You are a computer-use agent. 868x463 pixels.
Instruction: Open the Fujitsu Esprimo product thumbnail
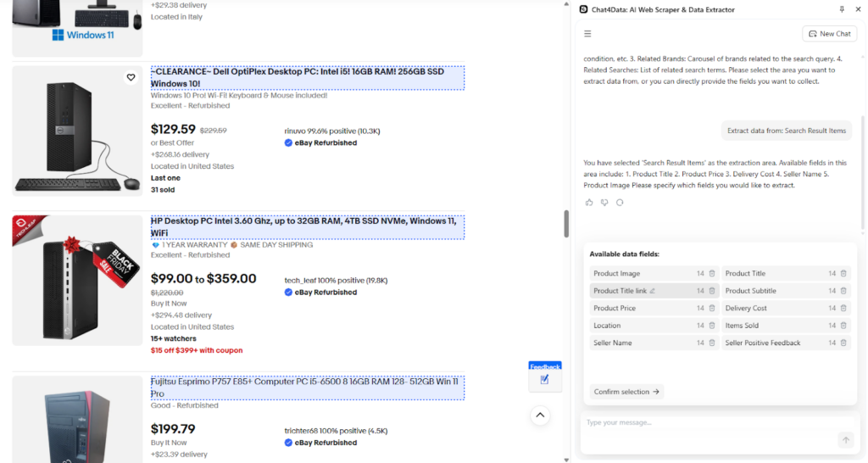[77, 419]
